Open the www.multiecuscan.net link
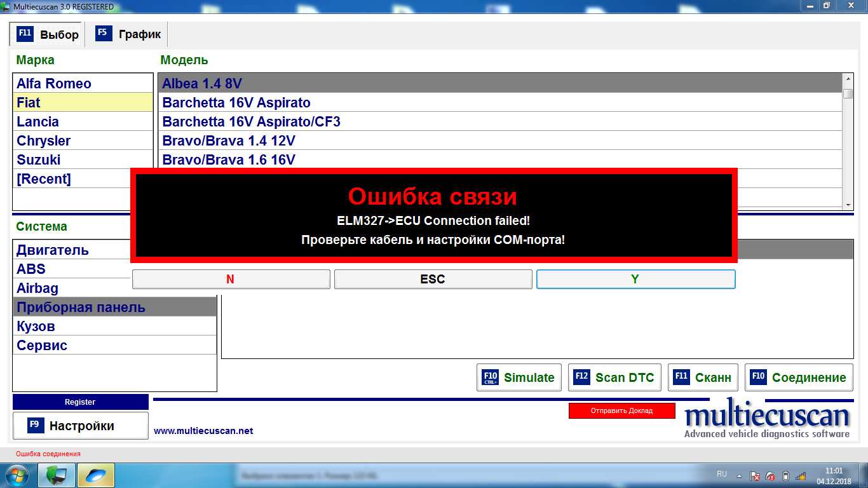This screenshot has height=488, width=868. [x=203, y=431]
